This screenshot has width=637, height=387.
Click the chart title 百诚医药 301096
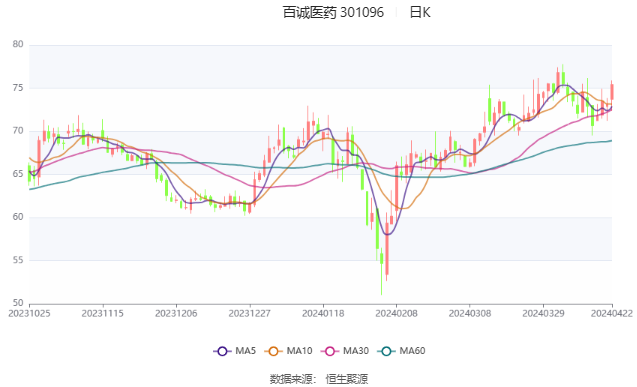coord(333,13)
